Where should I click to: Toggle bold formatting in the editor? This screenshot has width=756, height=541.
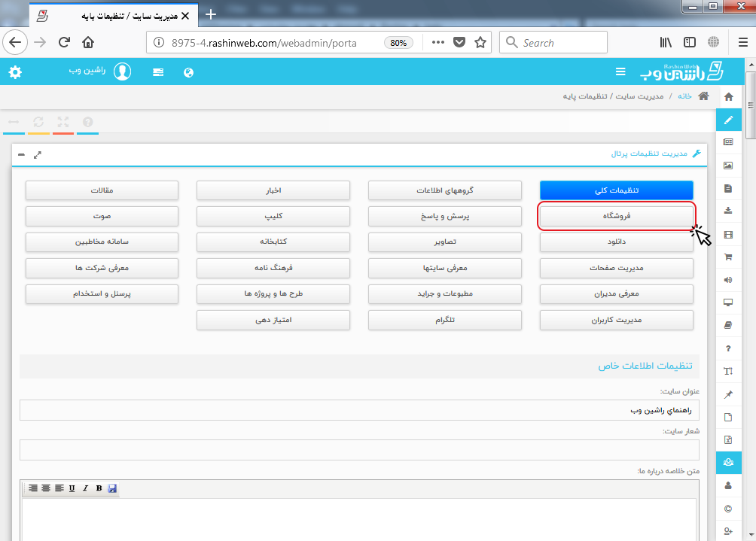tap(99, 488)
